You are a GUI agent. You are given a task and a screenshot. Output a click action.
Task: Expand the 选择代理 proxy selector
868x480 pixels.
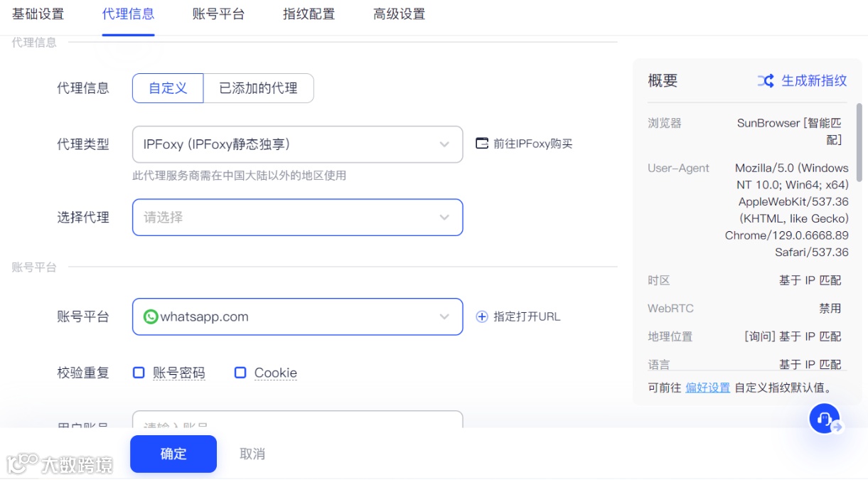[297, 218]
